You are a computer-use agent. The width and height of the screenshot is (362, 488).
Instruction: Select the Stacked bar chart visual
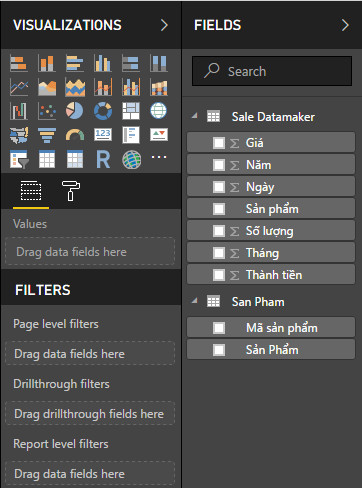click(19, 63)
